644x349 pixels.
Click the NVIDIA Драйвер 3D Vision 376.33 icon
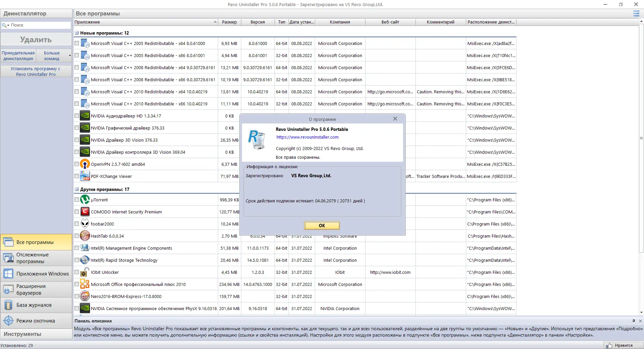coord(85,140)
